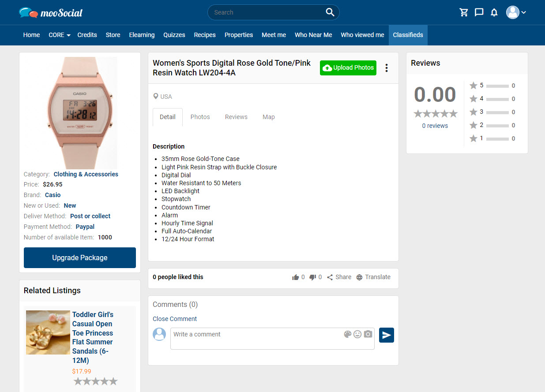The image size is (545, 392).
Task: Click the 4-star rating row
Action: (492, 99)
